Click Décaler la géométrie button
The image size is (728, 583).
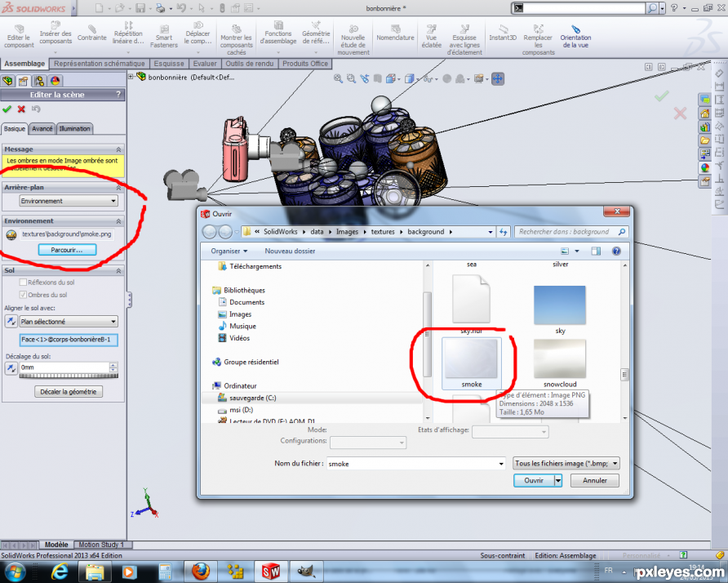click(69, 392)
